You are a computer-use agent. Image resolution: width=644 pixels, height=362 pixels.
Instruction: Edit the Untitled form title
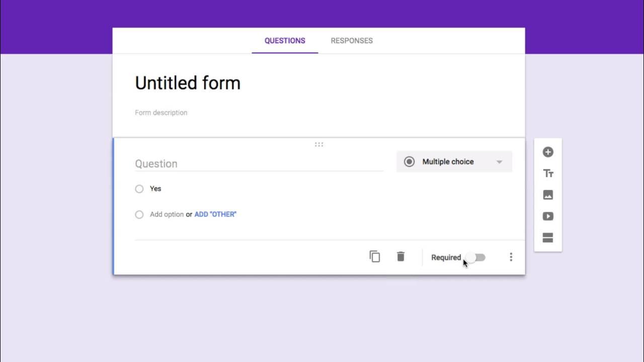188,83
